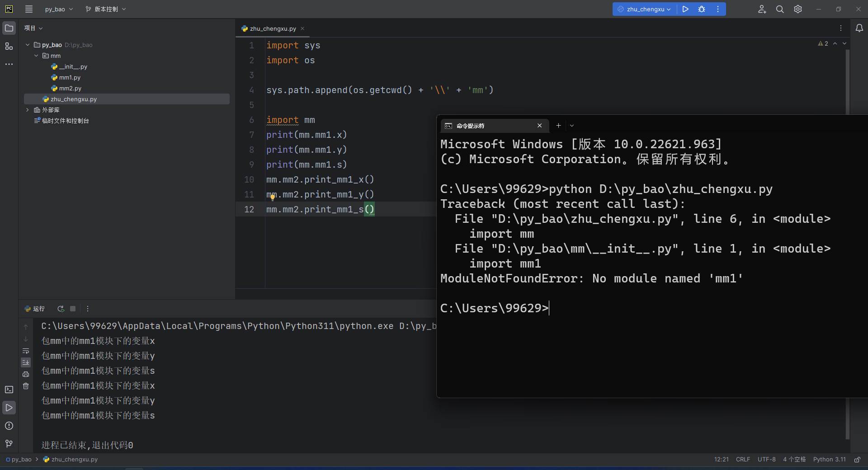
Task: Debug zhu_chengxu with the bug icon
Action: point(702,9)
